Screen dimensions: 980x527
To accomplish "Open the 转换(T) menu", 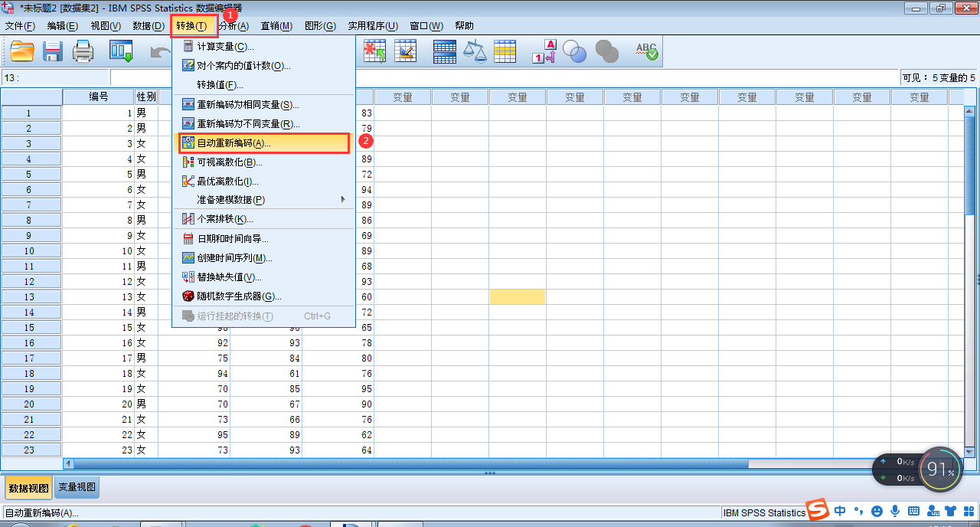I will (x=191, y=25).
